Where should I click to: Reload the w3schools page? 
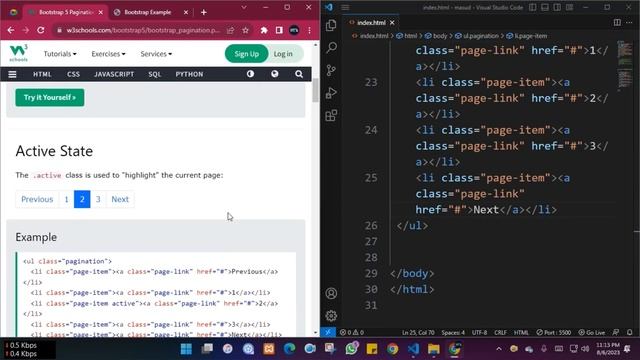tap(40, 30)
